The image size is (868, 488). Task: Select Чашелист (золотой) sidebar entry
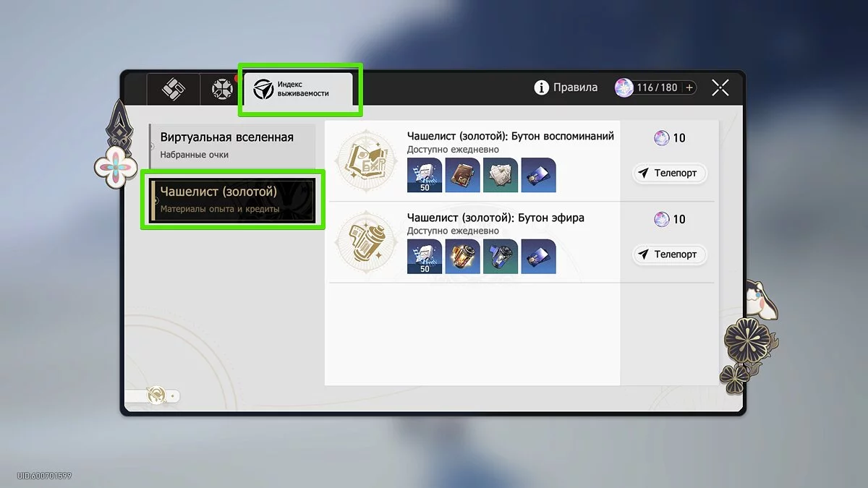tap(232, 201)
